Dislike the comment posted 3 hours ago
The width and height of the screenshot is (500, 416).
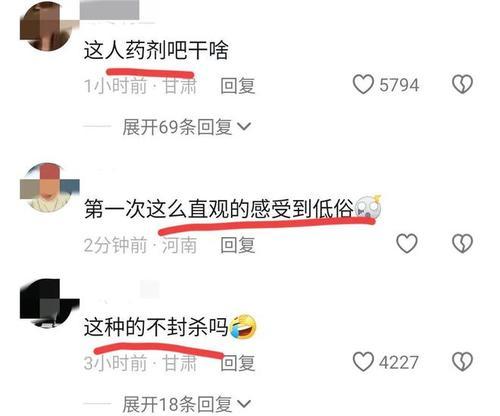(x=462, y=361)
